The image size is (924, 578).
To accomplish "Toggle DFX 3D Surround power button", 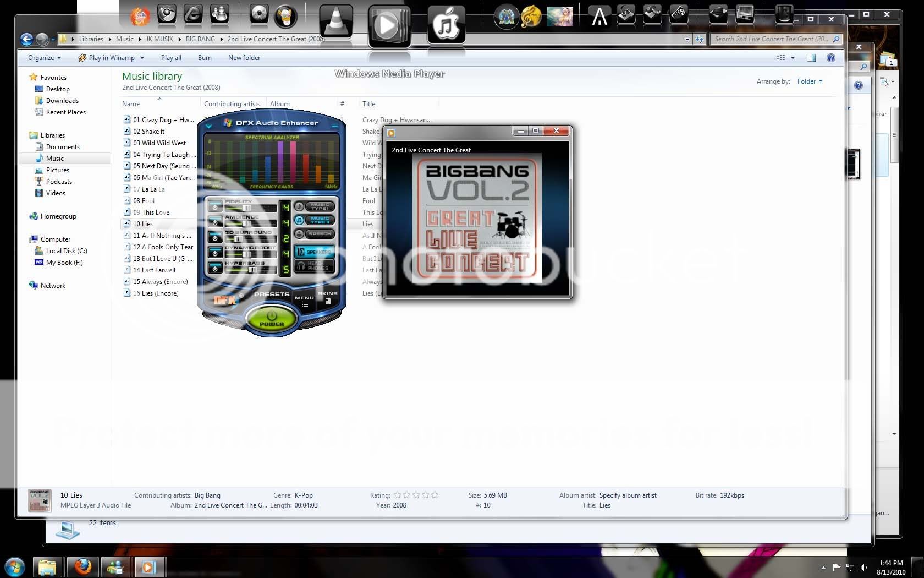I will pyautogui.click(x=215, y=238).
